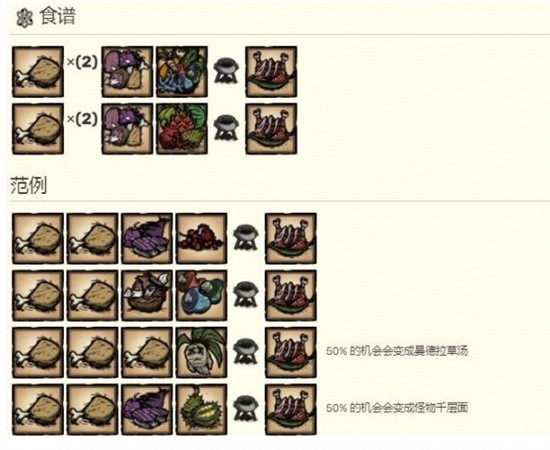550x450 pixels.
Task: Click the flower icon beside 食谱 heading
Action: 25,18
